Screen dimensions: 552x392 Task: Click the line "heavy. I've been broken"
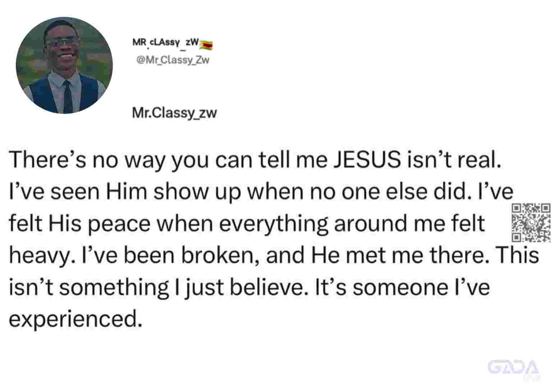coord(274,255)
